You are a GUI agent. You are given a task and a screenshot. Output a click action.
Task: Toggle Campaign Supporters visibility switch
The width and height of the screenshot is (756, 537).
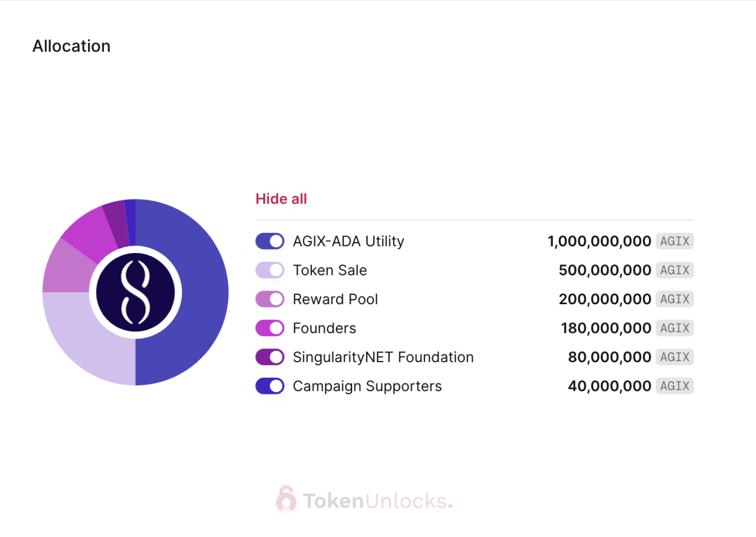point(270,386)
